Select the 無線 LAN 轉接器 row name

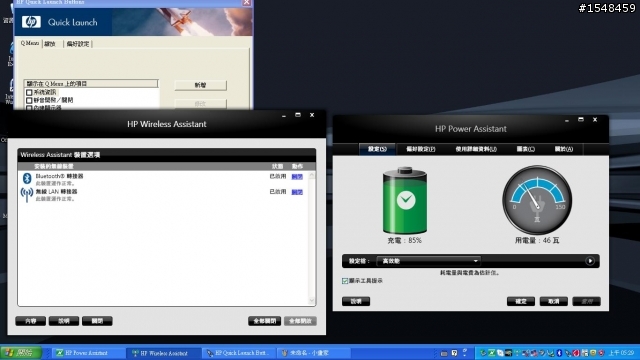click(x=56, y=191)
